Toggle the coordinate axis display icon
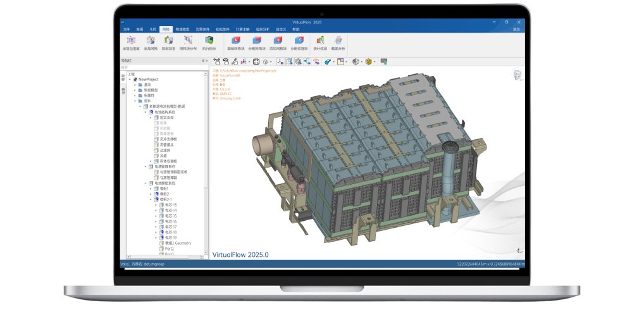The image size is (644, 317). coord(280,61)
